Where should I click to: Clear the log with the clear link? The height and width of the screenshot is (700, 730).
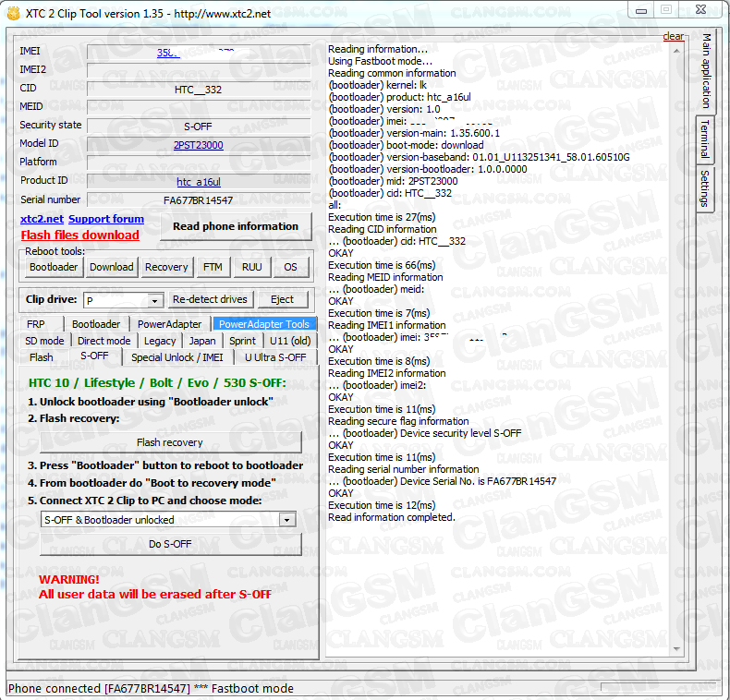tap(674, 36)
